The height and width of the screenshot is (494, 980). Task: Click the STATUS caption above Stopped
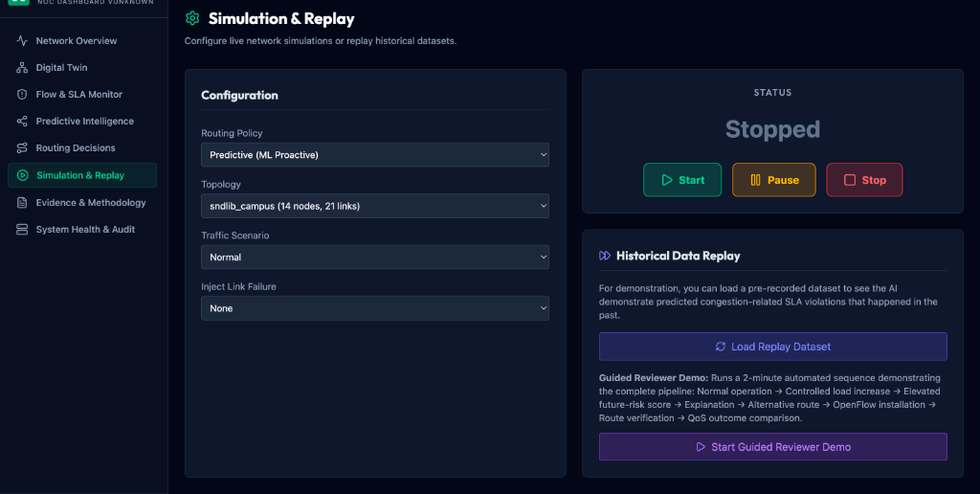click(772, 93)
